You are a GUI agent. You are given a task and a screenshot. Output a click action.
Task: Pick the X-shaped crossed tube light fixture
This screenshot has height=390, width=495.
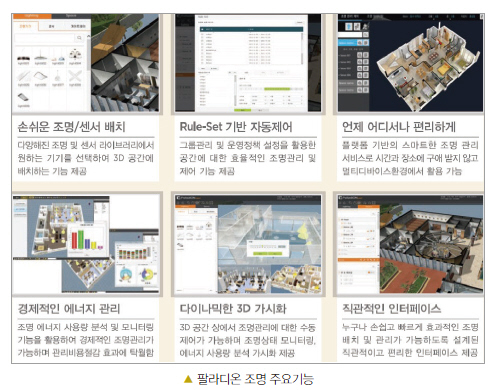[x=75, y=77]
